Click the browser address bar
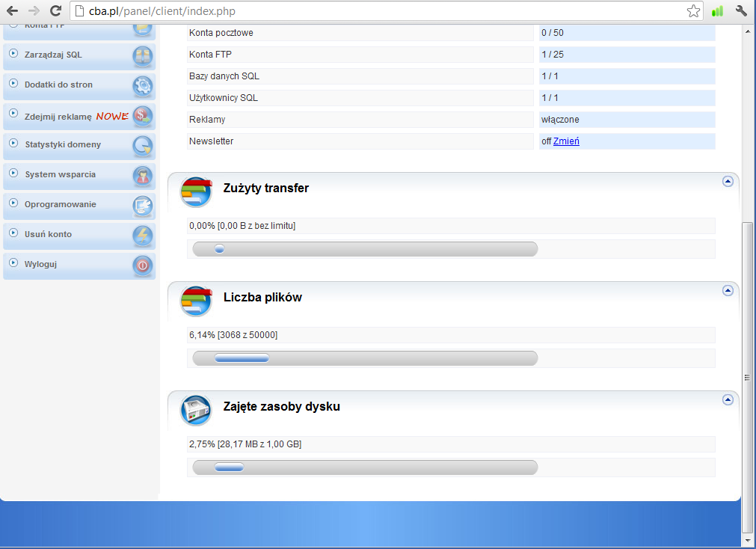Viewport: 756px width, 549px height. [386, 10]
